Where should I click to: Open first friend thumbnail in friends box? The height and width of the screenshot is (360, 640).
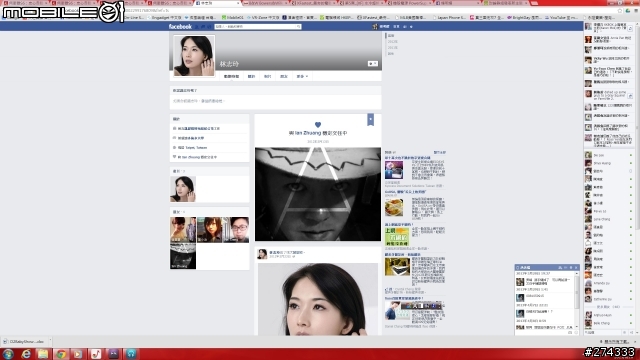click(183, 230)
